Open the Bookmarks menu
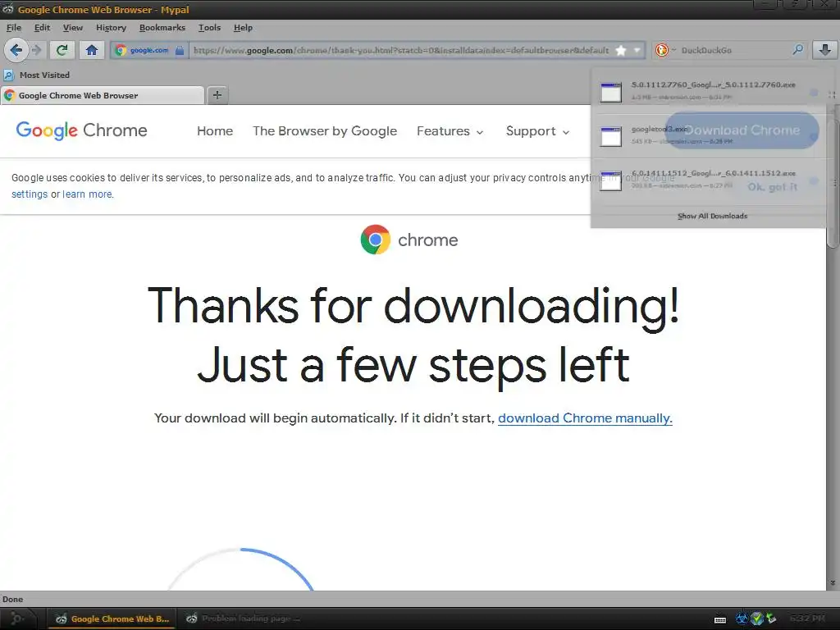Screen dimensions: 840x630 click(162, 27)
